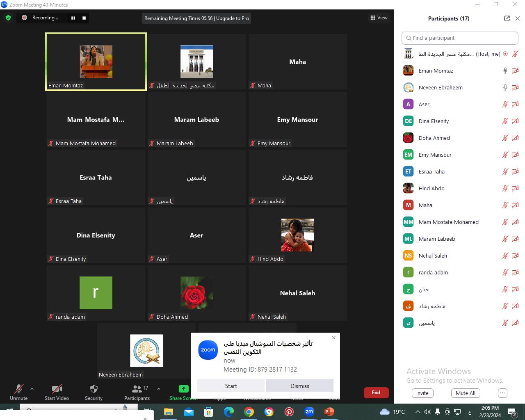Show hidden system tray icons
The width and height of the screenshot is (525, 420).
point(418,412)
